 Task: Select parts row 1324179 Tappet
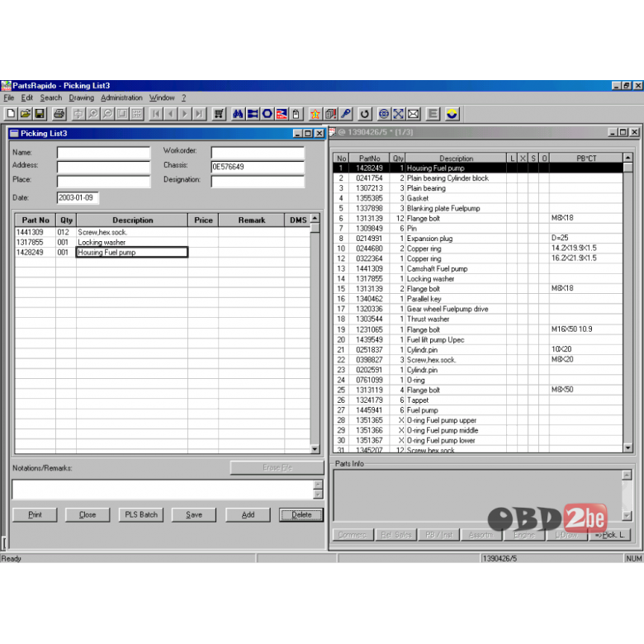[478, 400]
